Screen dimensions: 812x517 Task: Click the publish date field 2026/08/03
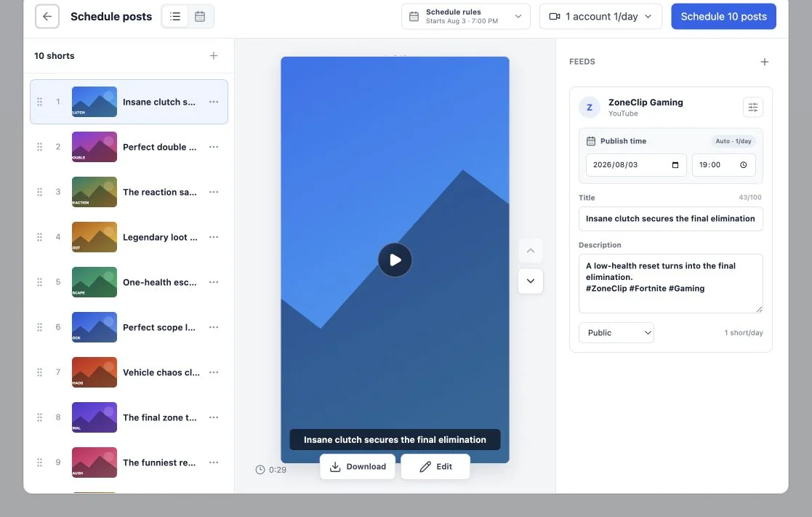tap(636, 165)
